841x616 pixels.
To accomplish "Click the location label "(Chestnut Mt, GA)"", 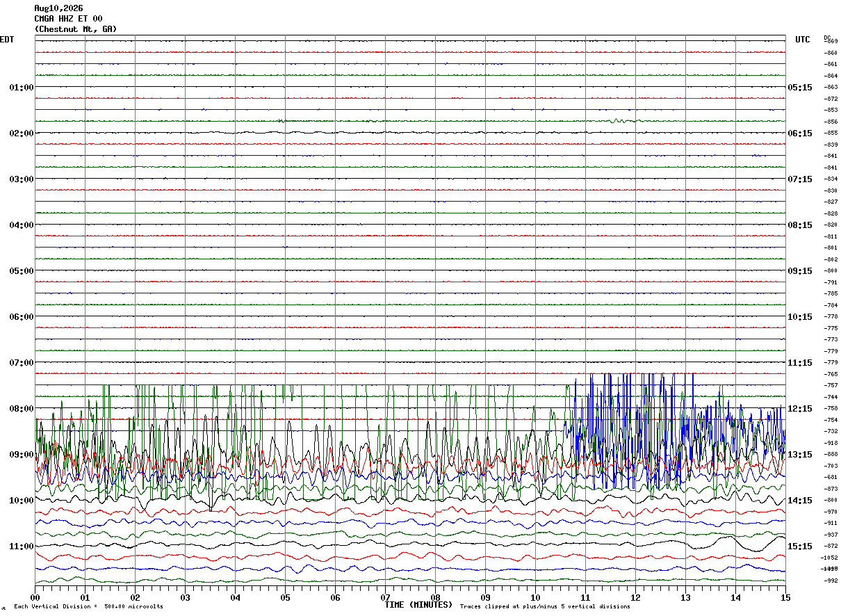I will 76,29.
